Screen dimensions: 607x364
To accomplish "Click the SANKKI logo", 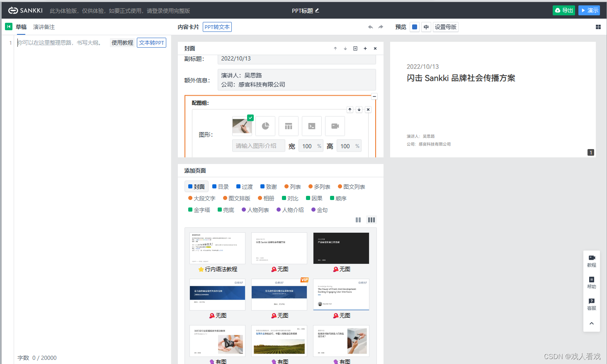I will pyautogui.click(x=25, y=10).
